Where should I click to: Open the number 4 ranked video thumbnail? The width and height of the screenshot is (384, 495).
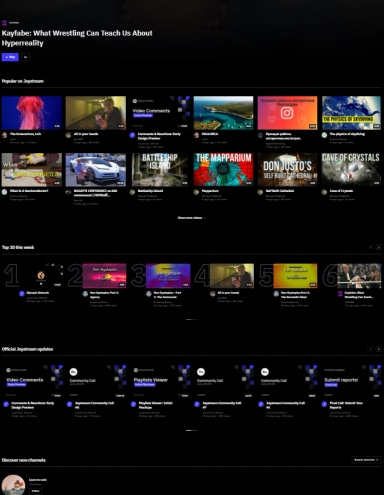[232, 276]
